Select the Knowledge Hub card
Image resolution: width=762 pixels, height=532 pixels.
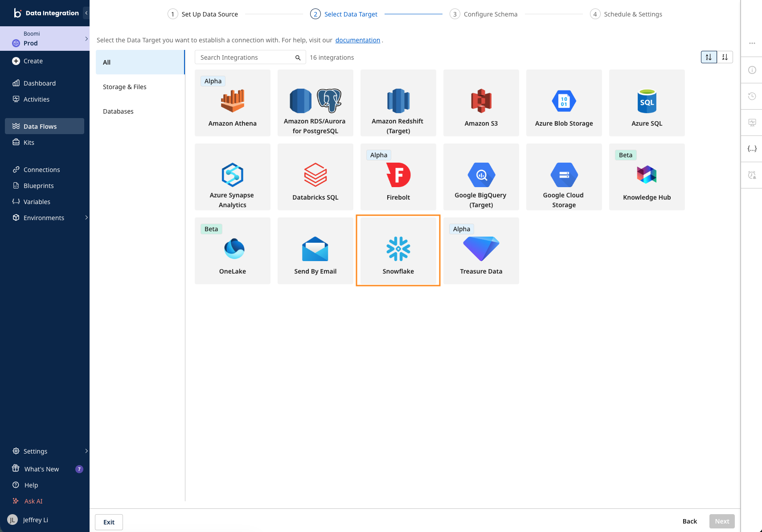coord(647,177)
